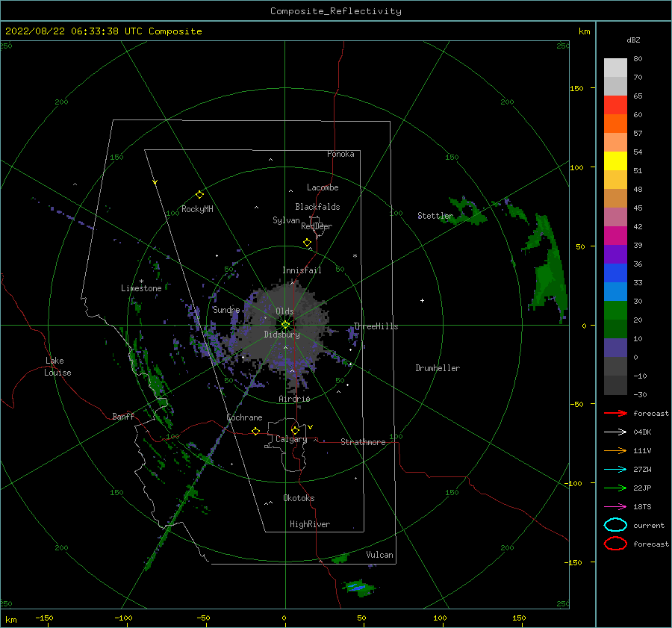Click the green 22JP arrow icon
The image size is (672, 628).
(x=615, y=488)
